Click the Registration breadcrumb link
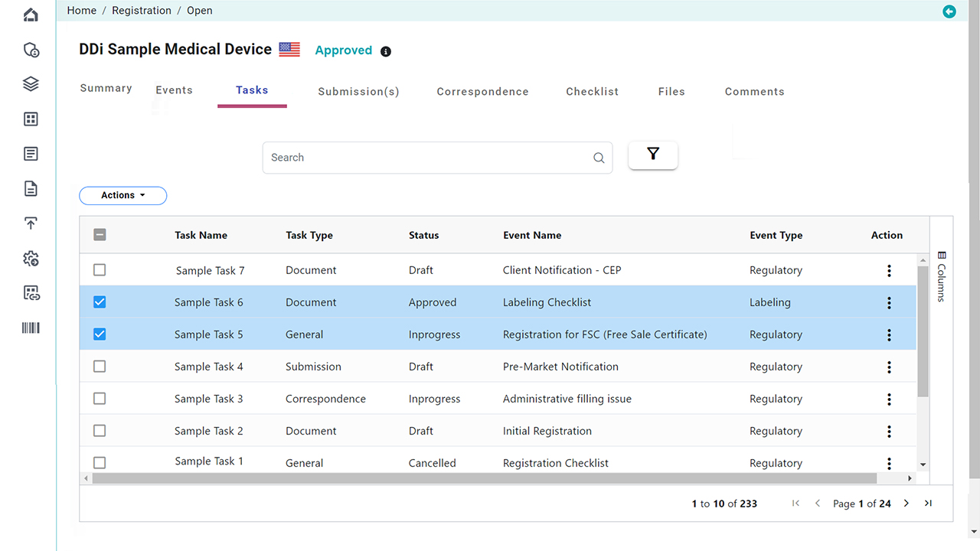980x551 pixels. tap(142, 11)
